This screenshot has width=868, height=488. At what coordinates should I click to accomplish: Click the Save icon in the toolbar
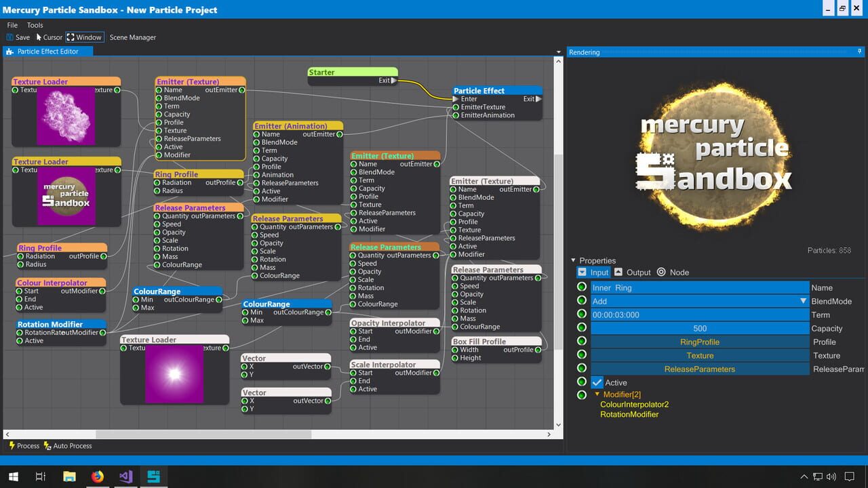10,37
